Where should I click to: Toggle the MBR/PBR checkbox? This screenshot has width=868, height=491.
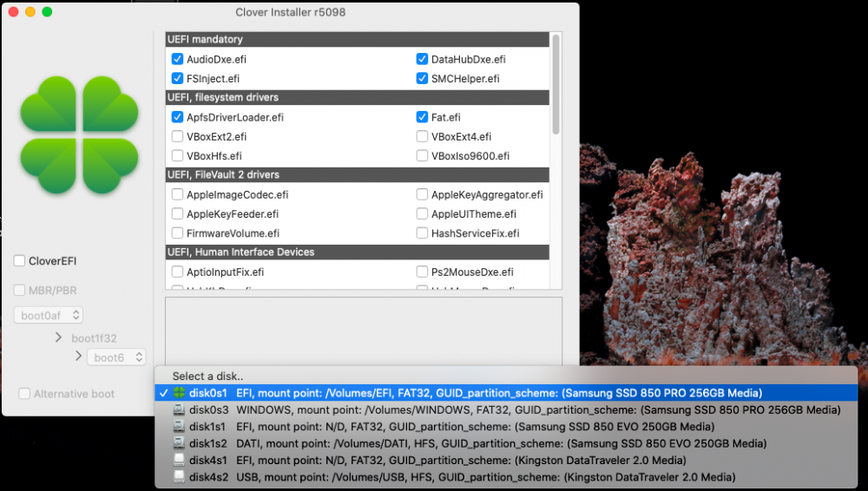(19, 290)
